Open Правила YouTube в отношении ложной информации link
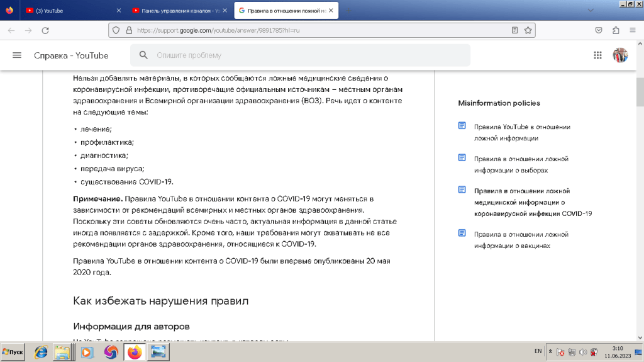Screen dimensions: 644x362 coord(521,132)
